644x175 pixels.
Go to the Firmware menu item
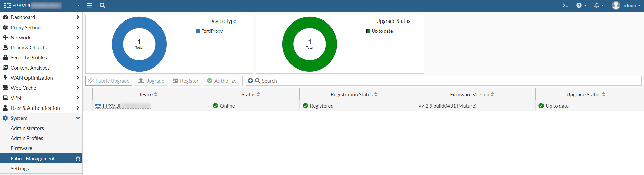point(22,148)
